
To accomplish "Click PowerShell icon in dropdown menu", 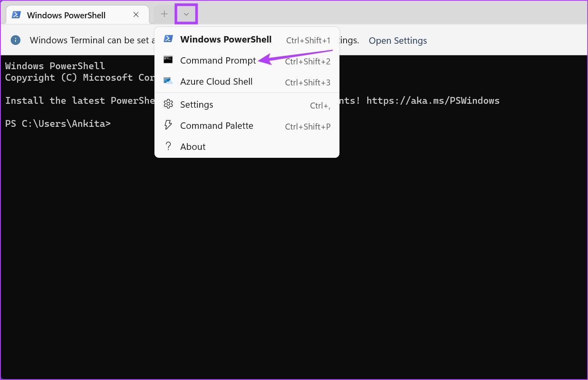I will coord(168,39).
